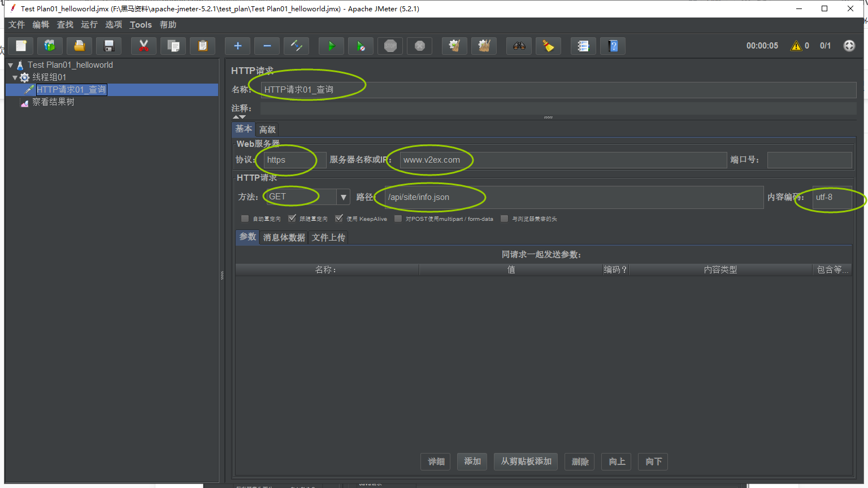The width and height of the screenshot is (868, 488).
Task: Click the Toggle enable/disable icon
Action: (296, 46)
